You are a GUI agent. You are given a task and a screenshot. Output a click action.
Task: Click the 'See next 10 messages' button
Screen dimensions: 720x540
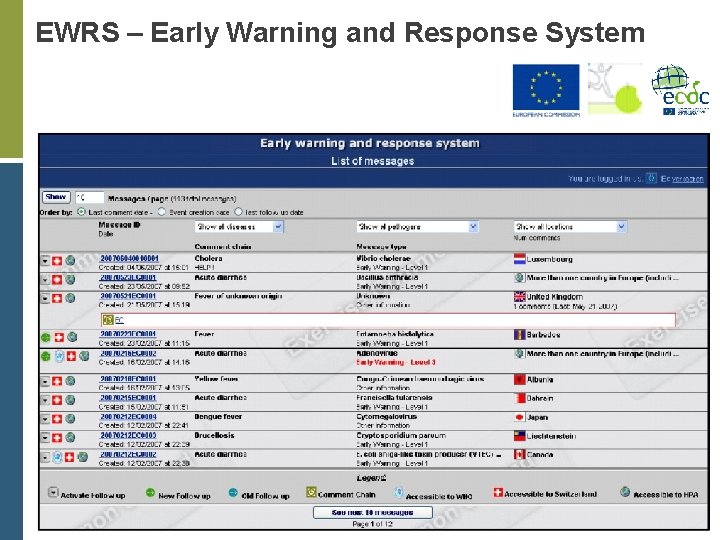(x=372, y=512)
